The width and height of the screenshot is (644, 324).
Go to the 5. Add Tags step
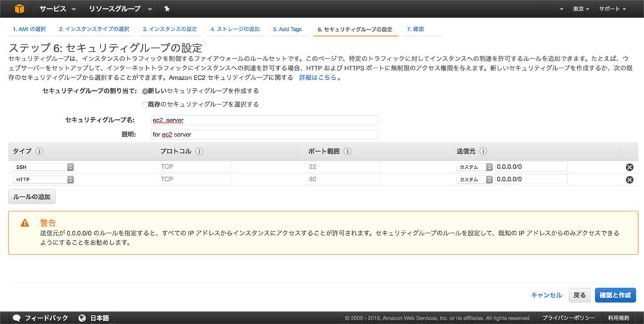287,30
